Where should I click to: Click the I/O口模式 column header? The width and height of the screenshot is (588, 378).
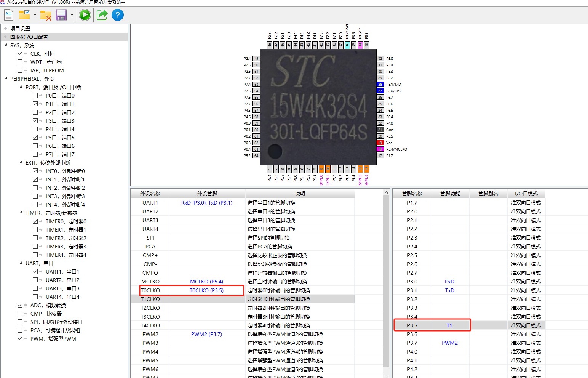[x=526, y=194]
